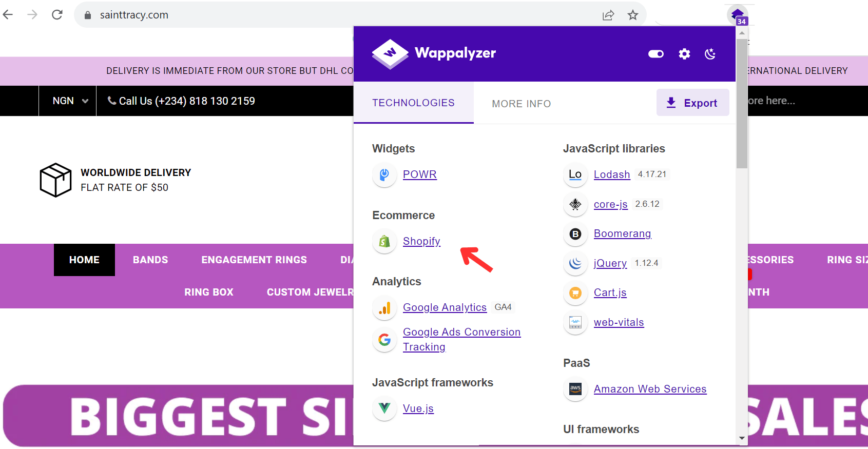Open the BANDS menu item
This screenshot has width=868, height=449.
150,260
